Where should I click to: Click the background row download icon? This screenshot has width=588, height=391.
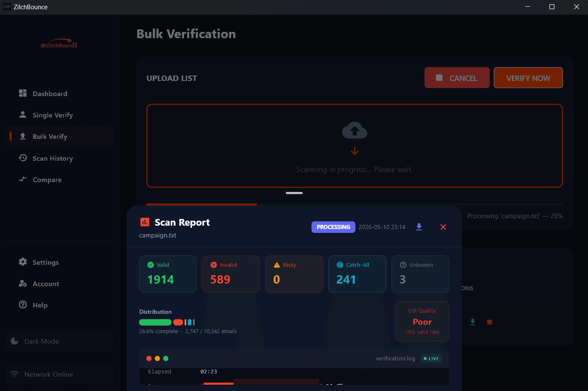(x=473, y=322)
